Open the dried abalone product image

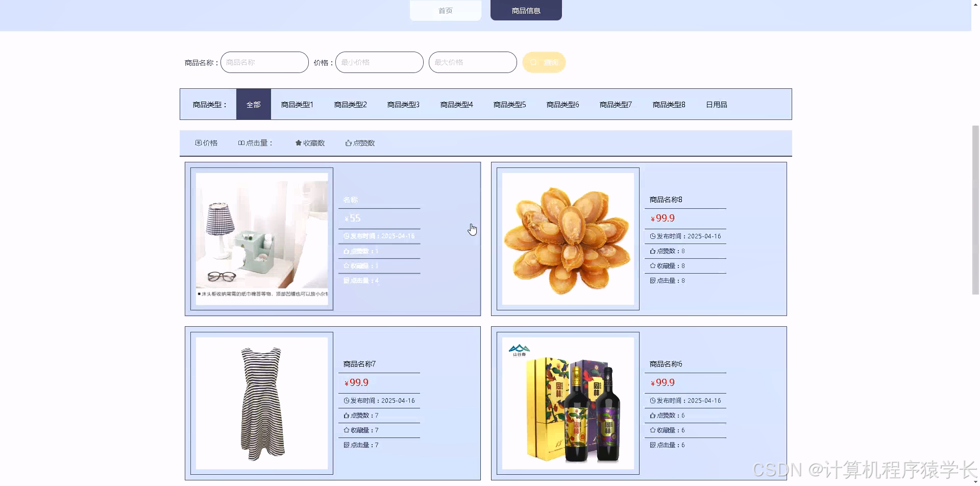[568, 239]
